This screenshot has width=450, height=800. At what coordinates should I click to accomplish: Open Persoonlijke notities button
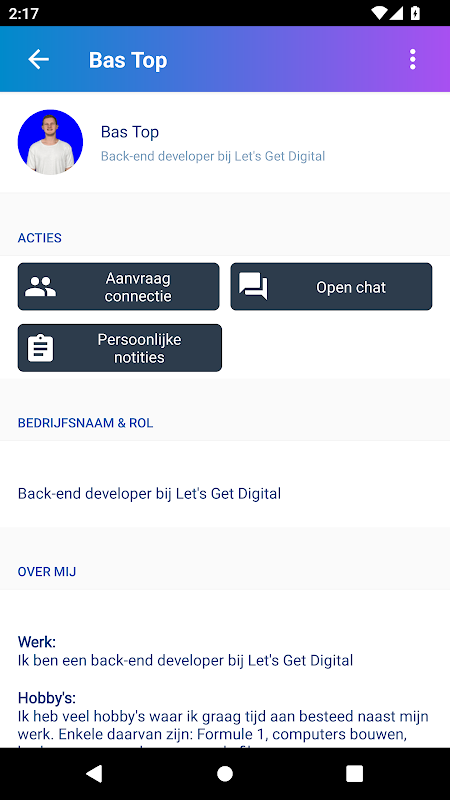(119, 348)
